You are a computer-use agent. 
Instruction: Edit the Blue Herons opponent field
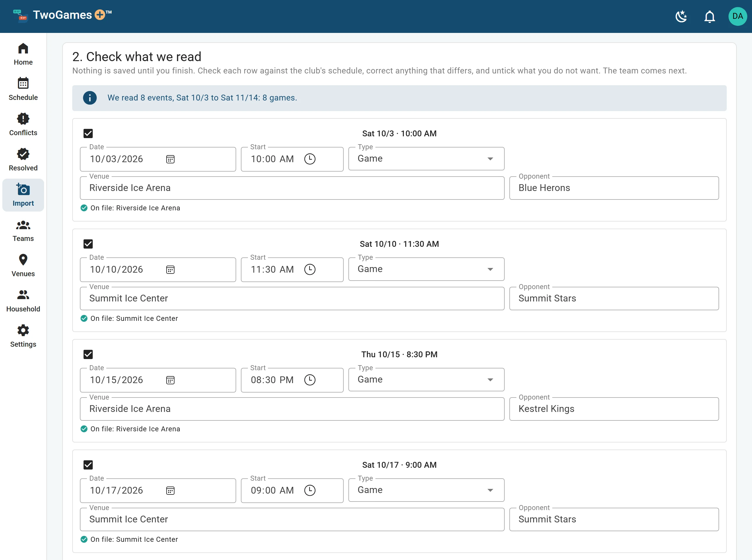(614, 188)
